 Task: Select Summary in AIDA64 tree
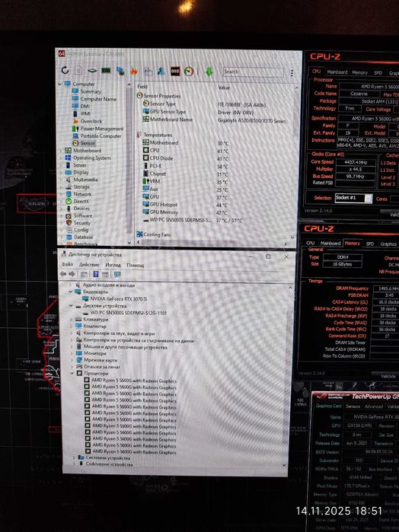coord(87,91)
